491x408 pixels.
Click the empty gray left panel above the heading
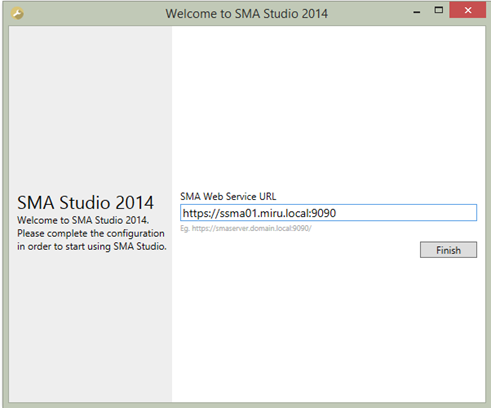click(x=90, y=107)
